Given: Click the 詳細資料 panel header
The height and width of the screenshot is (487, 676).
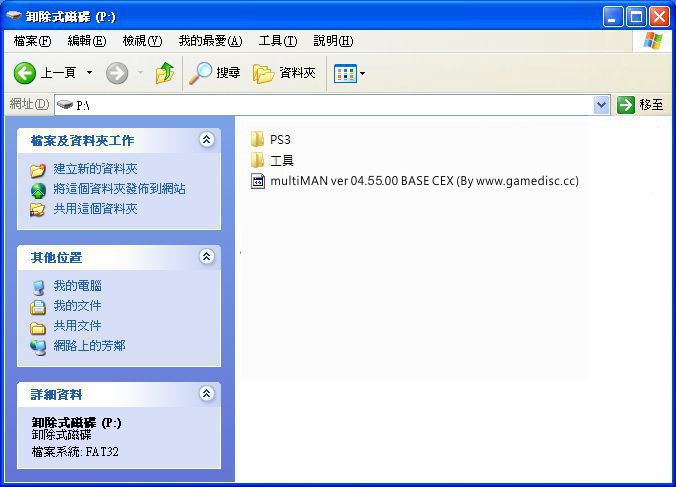Looking at the screenshot, I should click(119, 394).
